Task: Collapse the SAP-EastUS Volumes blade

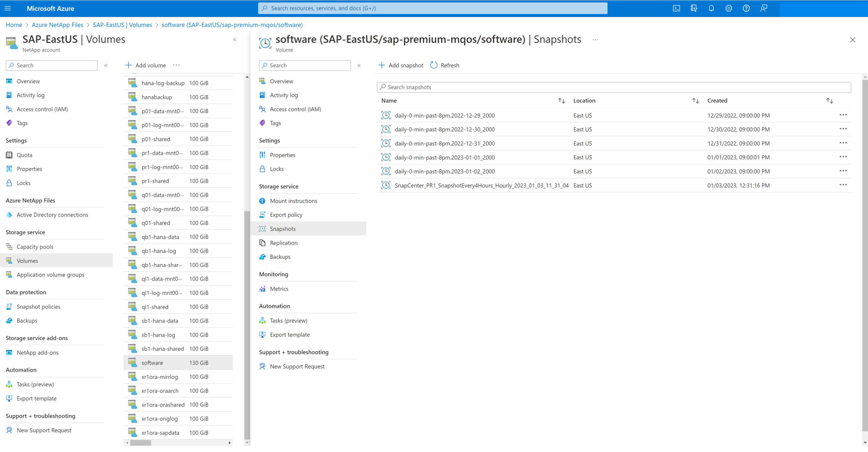Action: (235, 40)
